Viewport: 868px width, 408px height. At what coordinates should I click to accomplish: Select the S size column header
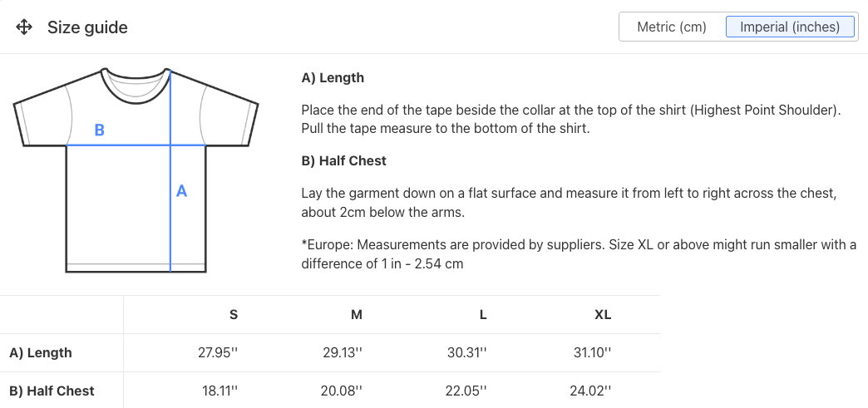pyautogui.click(x=234, y=314)
